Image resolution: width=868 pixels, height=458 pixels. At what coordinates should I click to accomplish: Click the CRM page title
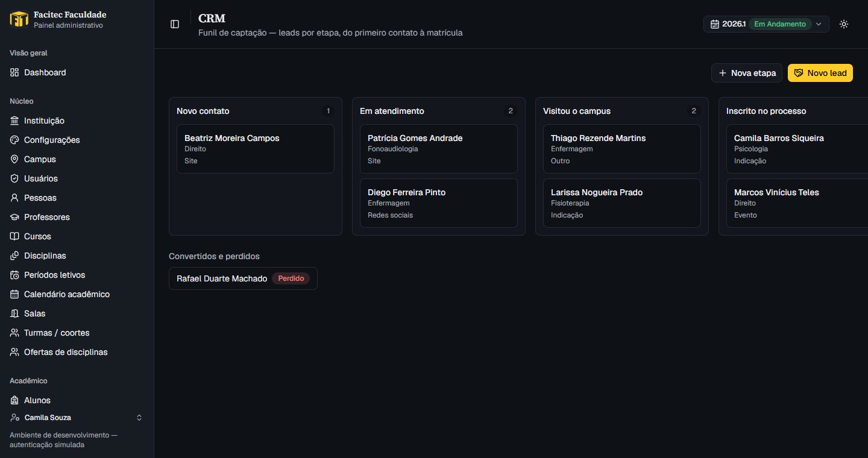click(x=212, y=19)
